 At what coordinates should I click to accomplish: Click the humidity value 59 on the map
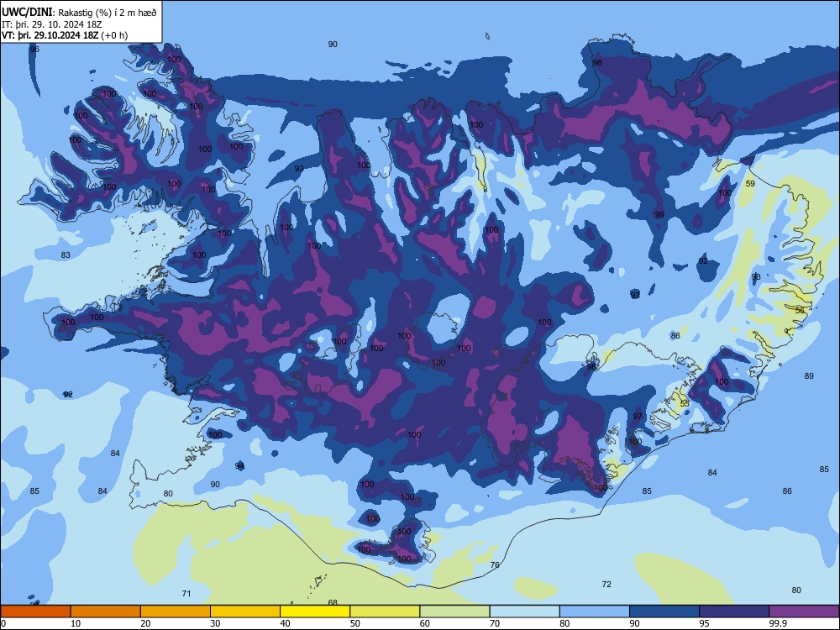point(750,184)
